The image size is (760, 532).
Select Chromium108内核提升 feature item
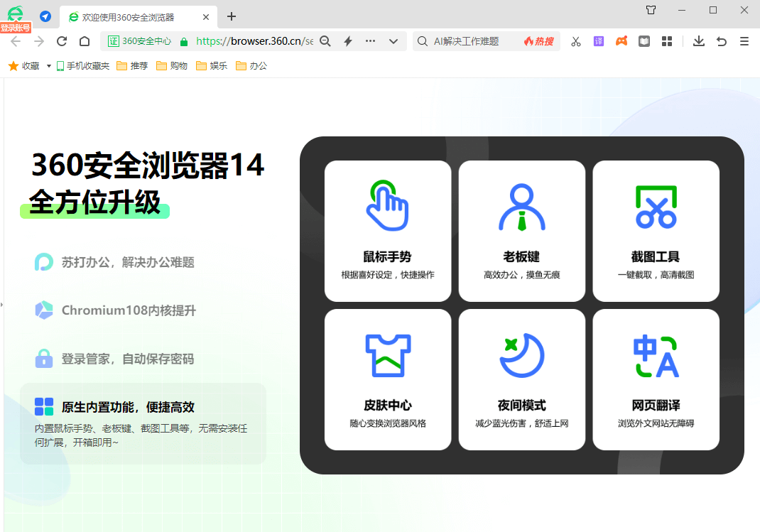[116, 310]
